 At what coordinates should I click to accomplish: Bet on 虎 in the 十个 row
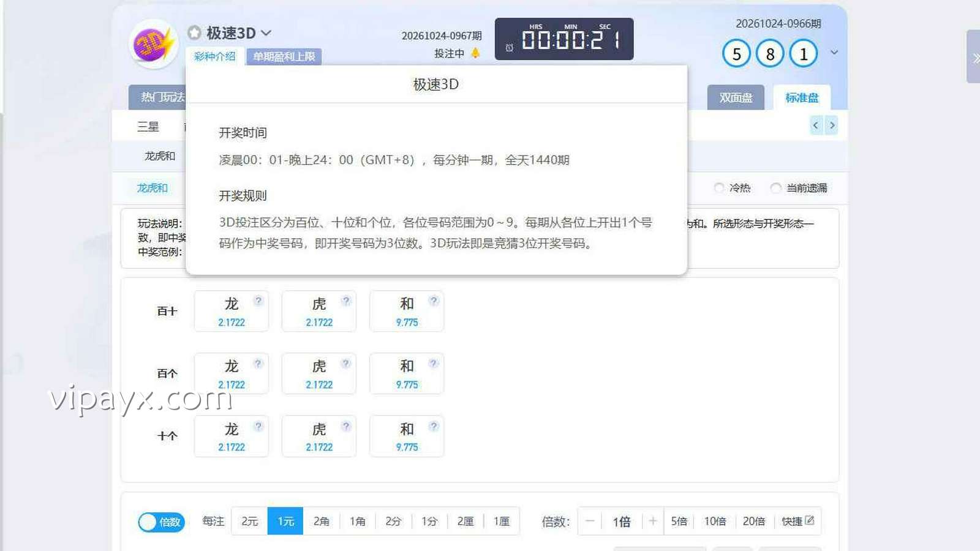(x=319, y=436)
